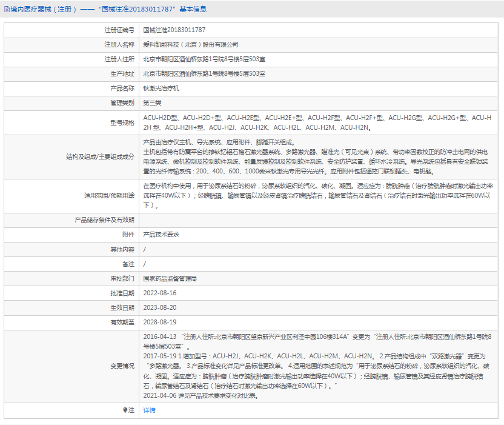This screenshot has width=504, height=425.
Task: Click the 产品名称 label
Action: click(122, 88)
